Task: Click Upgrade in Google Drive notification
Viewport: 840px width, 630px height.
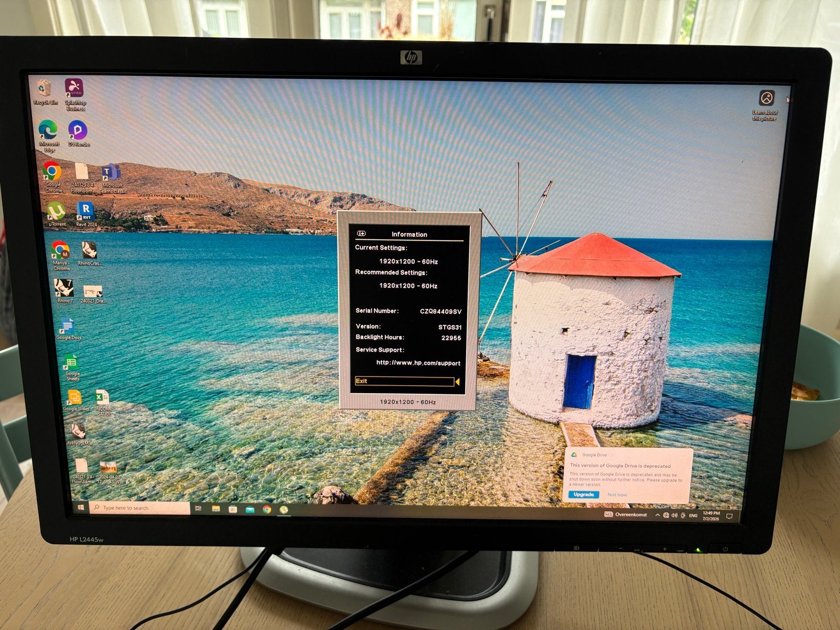Action: [x=583, y=495]
